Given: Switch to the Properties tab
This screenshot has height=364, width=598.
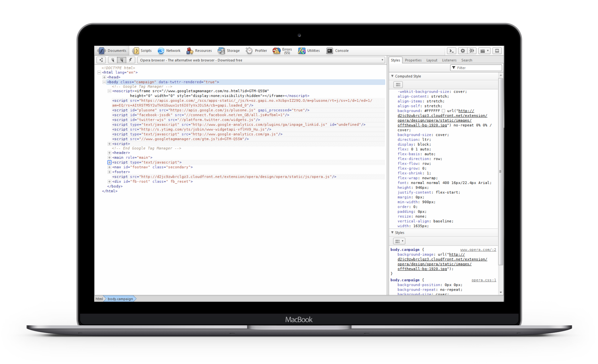Looking at the screenshot, I should point(413,60).
